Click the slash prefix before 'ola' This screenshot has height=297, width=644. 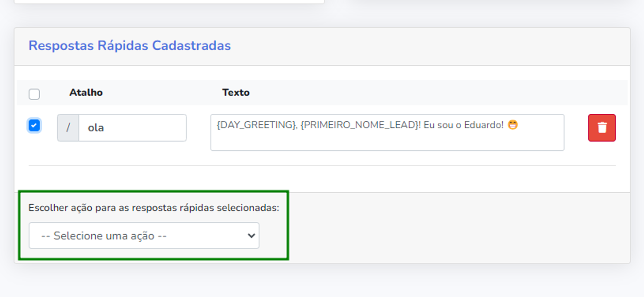68,128
